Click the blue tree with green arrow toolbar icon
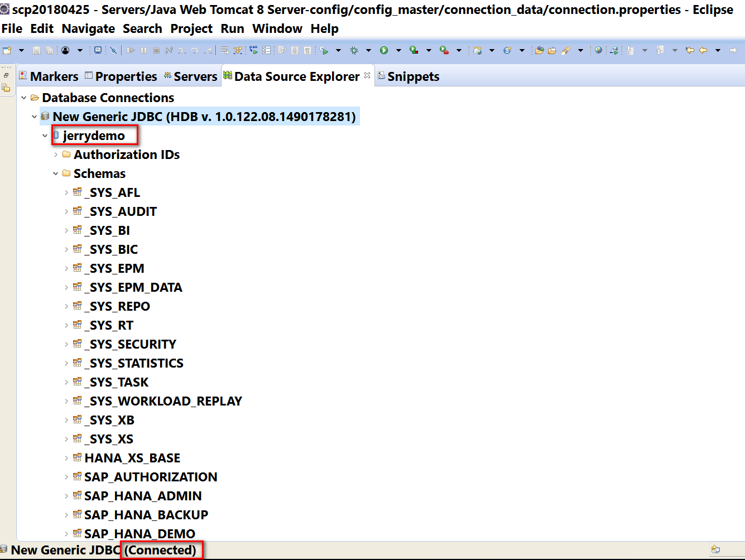Image resolution: width=745 pixels, height=560 pixels. 253,50
